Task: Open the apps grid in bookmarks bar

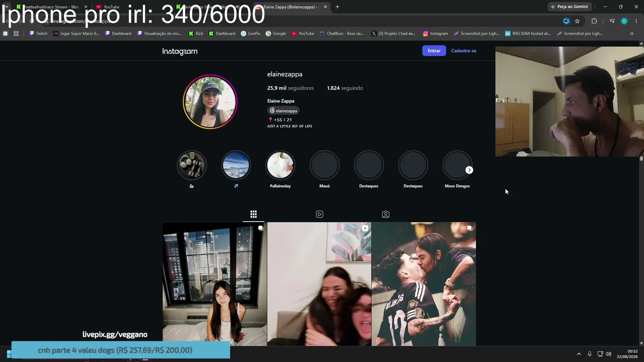Action: pos(16,34)
